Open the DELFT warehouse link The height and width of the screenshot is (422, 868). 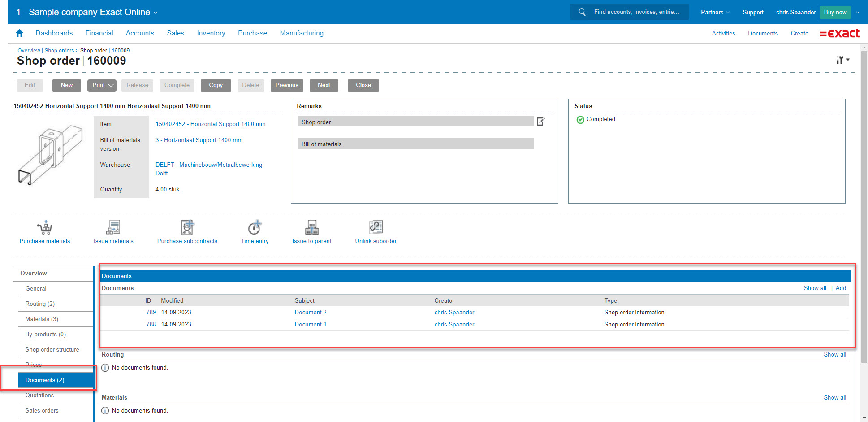coord(209,169)
